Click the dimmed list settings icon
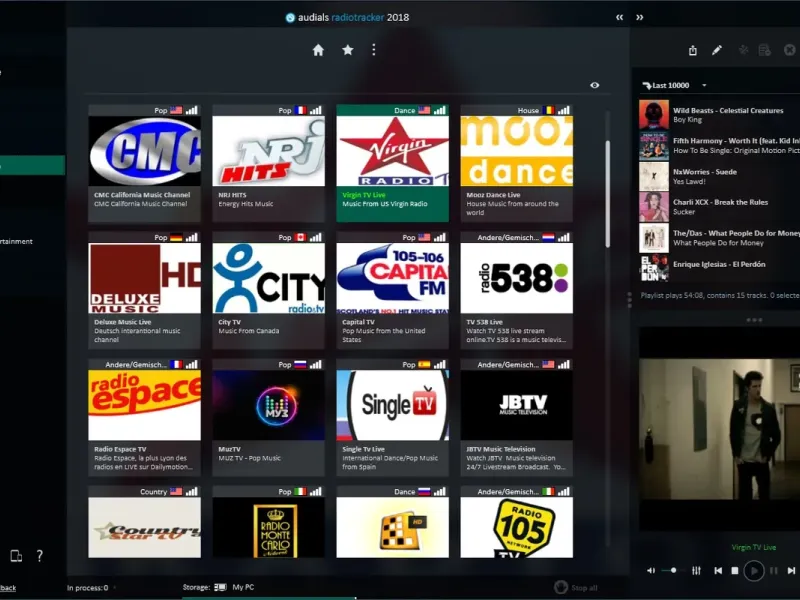Screen dimensions: 800x600 [x=764, y=50]
